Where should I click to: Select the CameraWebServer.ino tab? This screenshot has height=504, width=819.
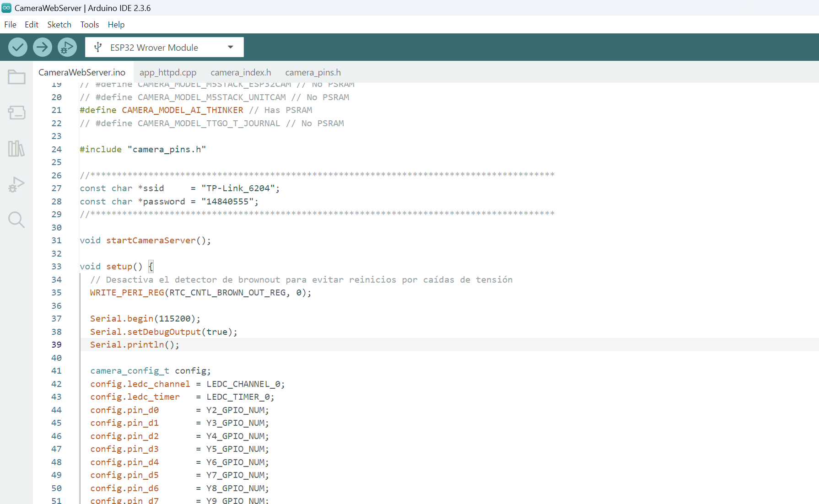[82, 72]
